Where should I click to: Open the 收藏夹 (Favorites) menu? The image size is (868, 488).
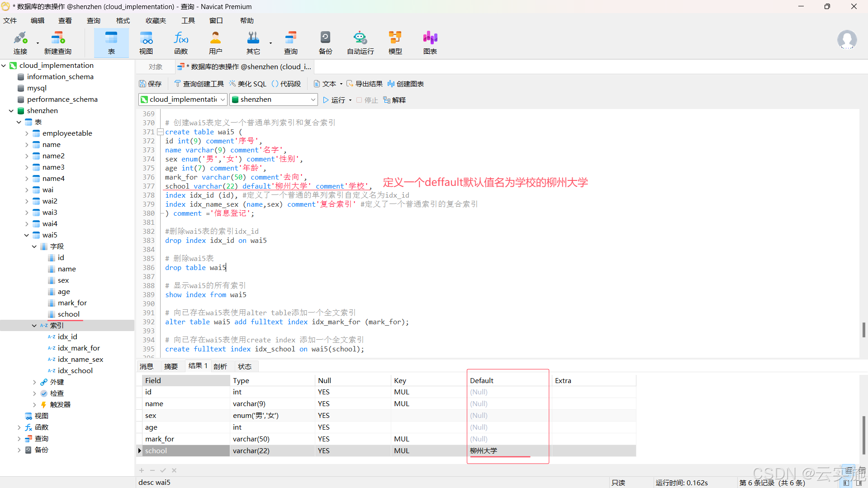156,21
